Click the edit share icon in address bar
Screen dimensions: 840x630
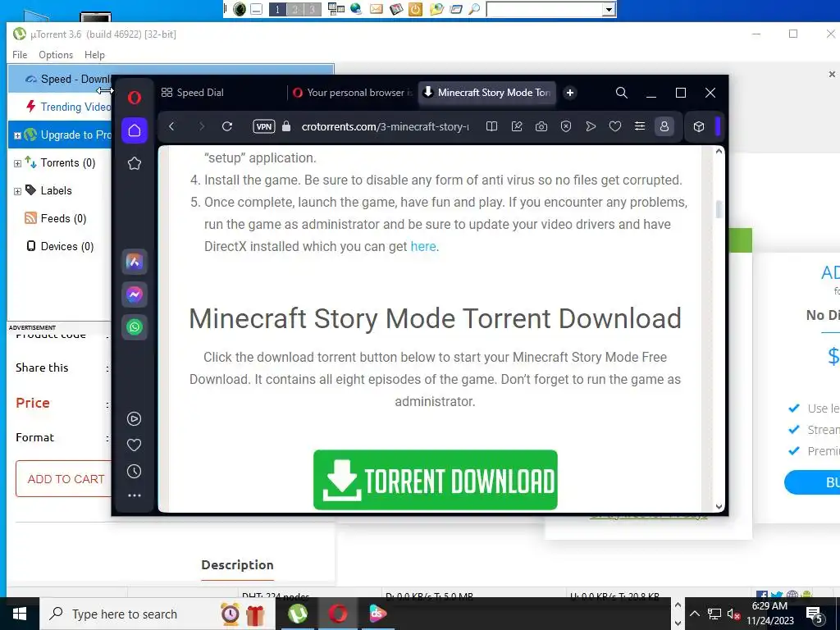tap(517, 126)
